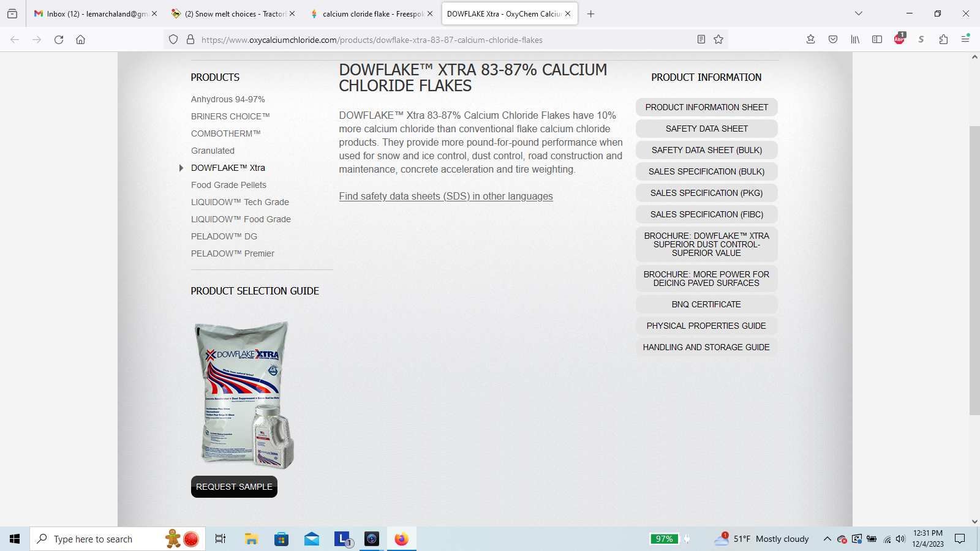Image resolution: width=980 pixels, height=551 pixels.
Task: Open Deicing Paved Surfaces brochure
Action: 707,279
